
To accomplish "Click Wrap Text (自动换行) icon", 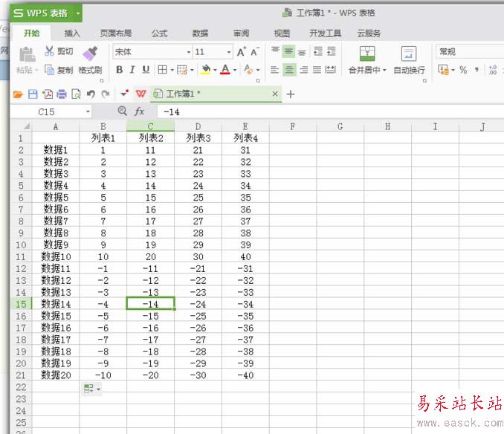I will pyautogui.click(x=409, y=54).
